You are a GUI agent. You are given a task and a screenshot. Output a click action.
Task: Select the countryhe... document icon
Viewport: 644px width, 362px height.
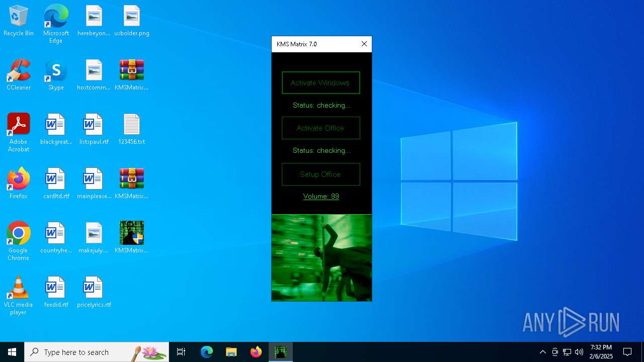(56, 238)
